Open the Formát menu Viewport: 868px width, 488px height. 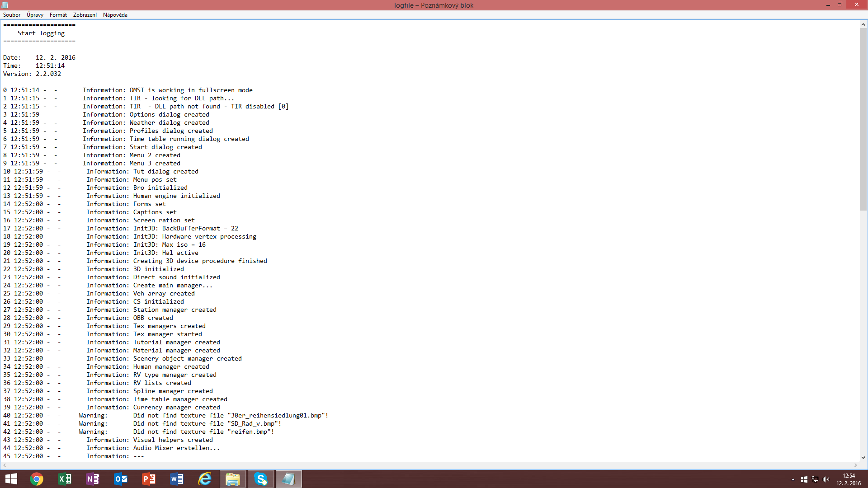click(x=58, y=15)
